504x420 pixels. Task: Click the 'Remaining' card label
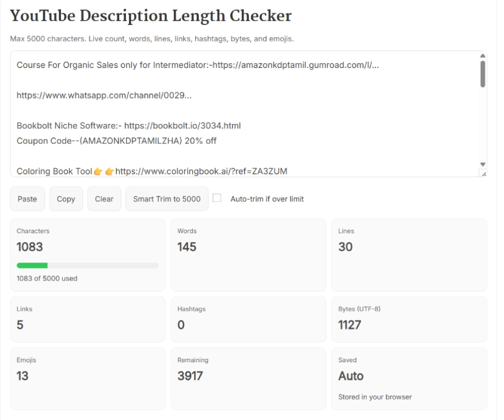pos(193,360)
